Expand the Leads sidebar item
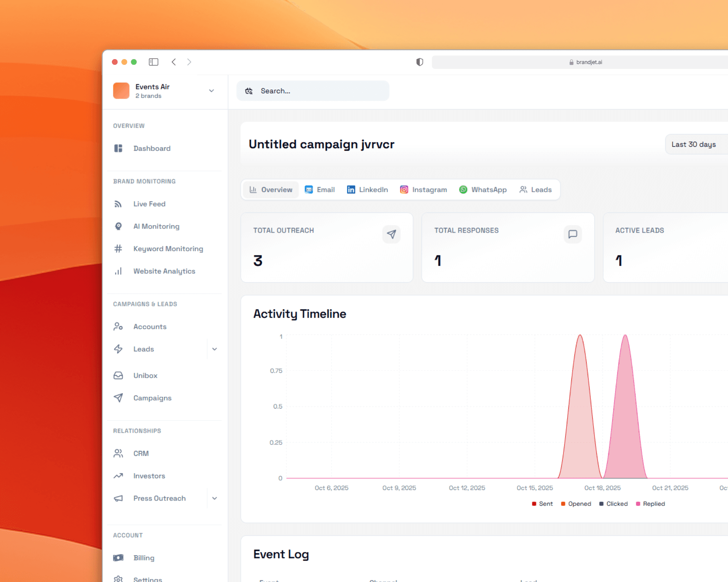Viewport: 728px width, 582px height. (215, 349)
